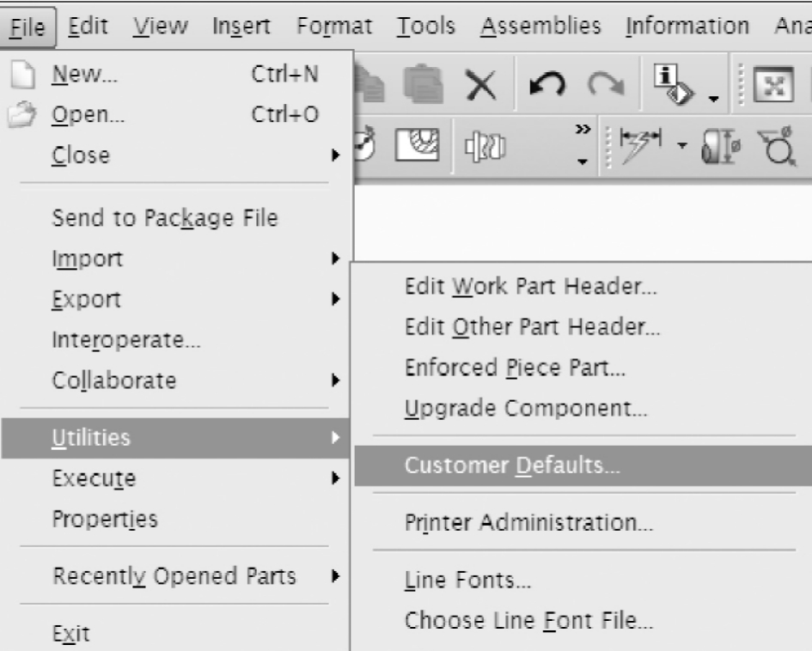Click the Delete X icon in toolbar

tap(480, 85)
